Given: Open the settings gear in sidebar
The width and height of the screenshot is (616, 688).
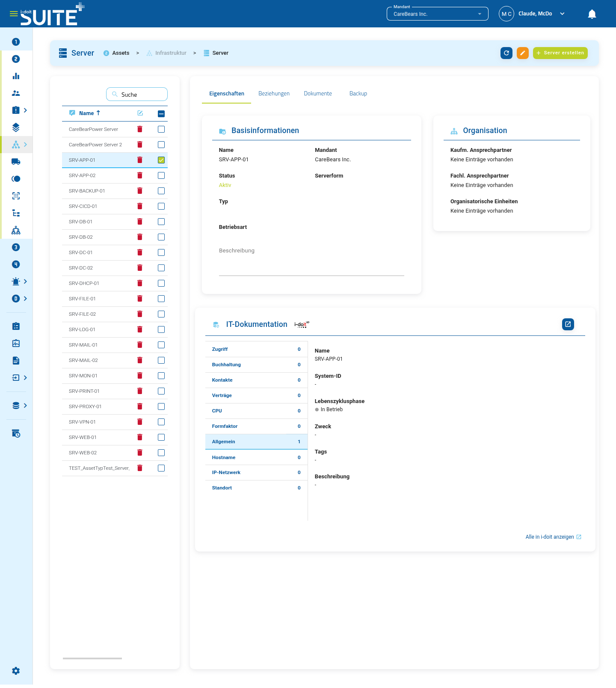Looking at the screenshot, I should point(16,671).
